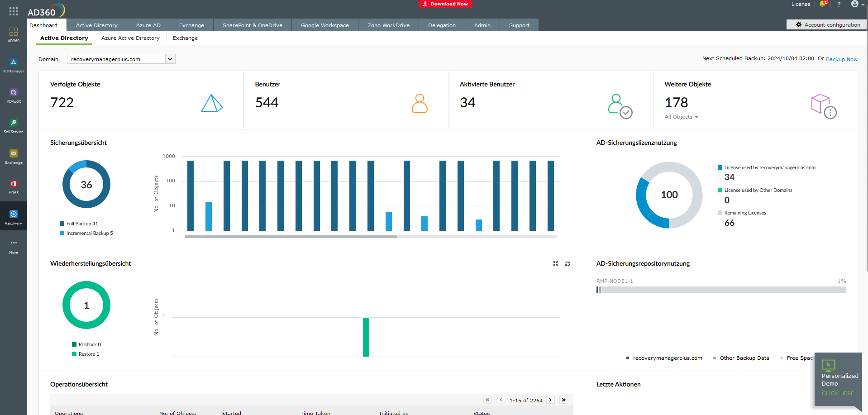
Task: Open the SharePoint & OneDrive tab
Action: (x=253, y=25)
